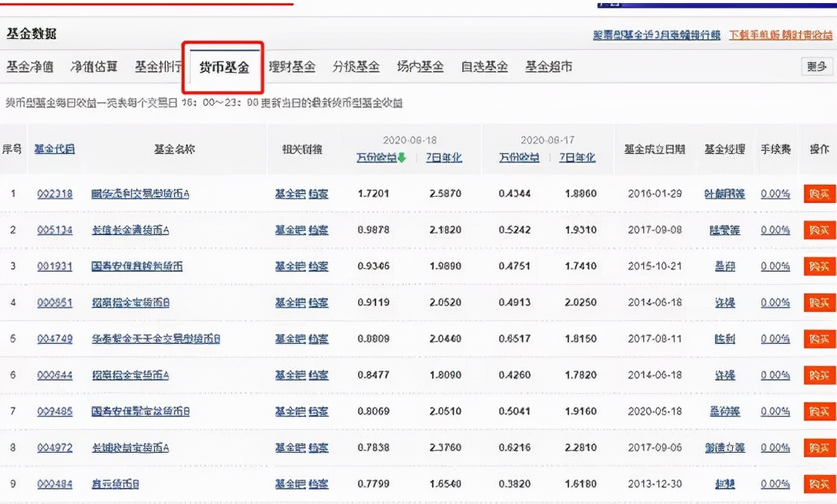Click the 0.00% fee link for first fund
Viewport: 837px width, 504px height.
coord(775,194)
